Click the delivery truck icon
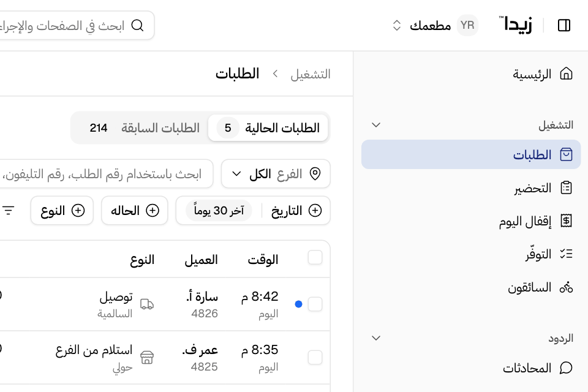Image resolution: width=588 pixels, height=392 pixels. pyautogui.click(x=147, y=304)
